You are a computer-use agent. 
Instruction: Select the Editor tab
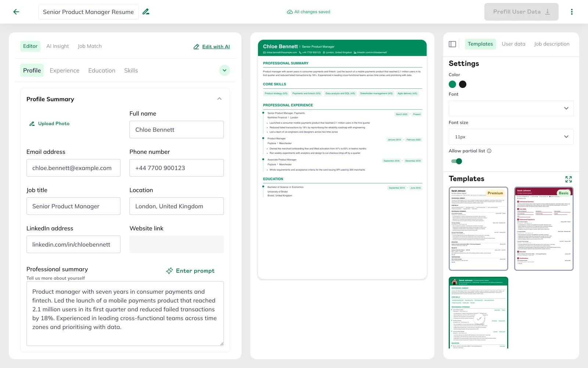point(30,46)
